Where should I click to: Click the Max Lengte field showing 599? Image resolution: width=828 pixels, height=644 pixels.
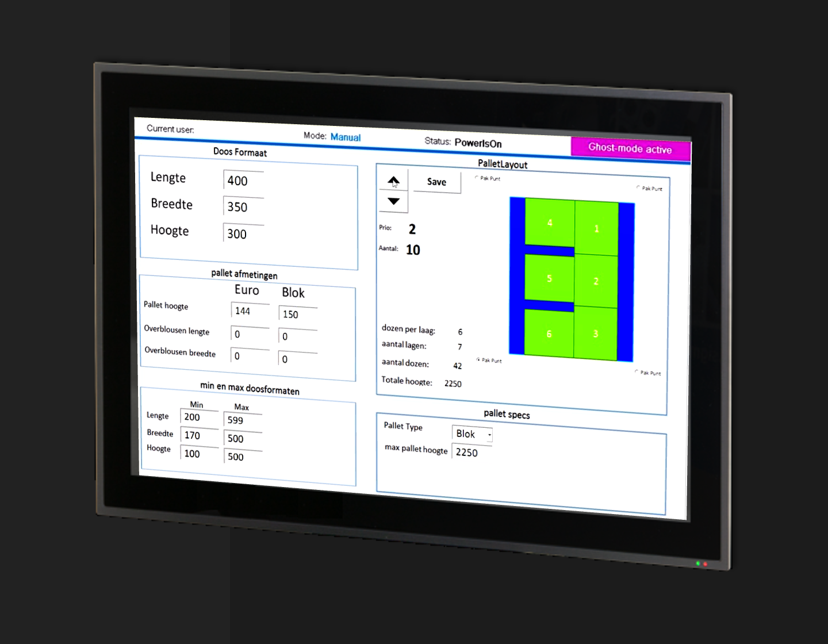pyautogui.click(x=242, y=420)
